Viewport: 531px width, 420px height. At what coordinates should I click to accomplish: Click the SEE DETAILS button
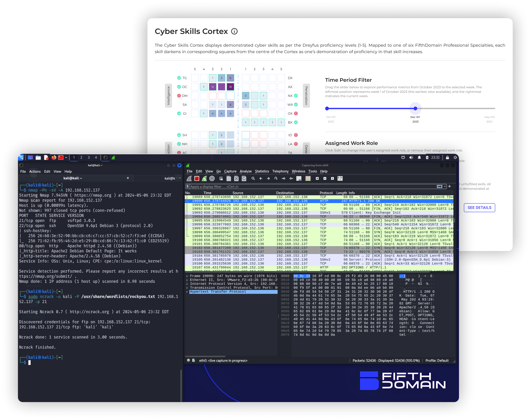coord(479,208)
